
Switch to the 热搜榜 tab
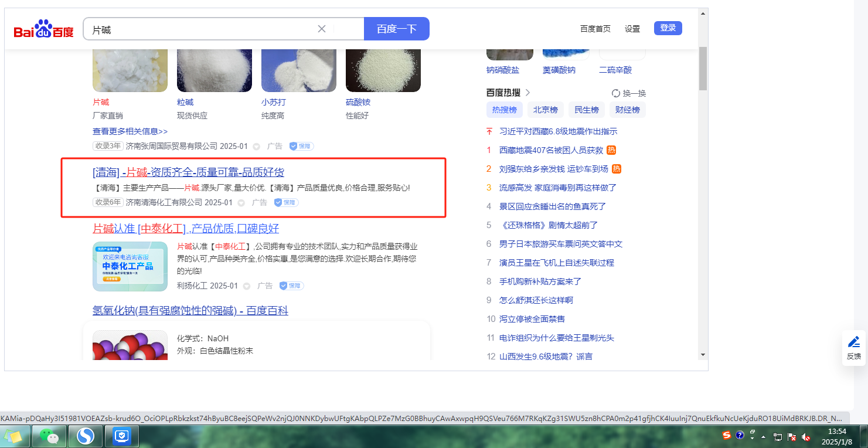[505, 110]
